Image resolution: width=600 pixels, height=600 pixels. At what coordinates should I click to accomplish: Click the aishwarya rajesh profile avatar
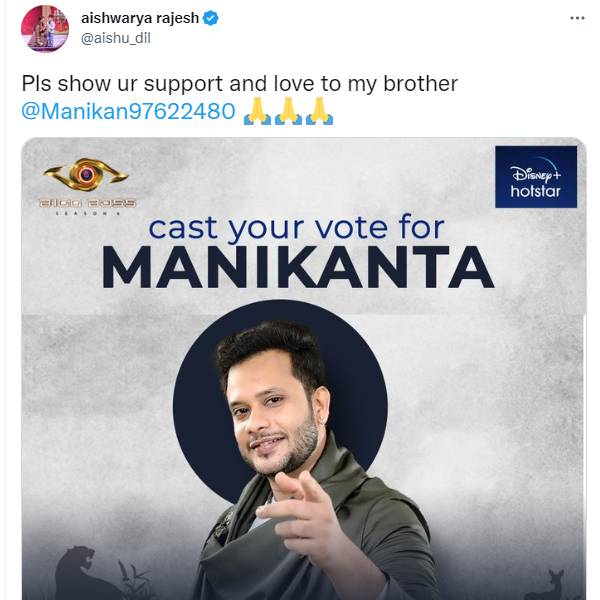point(43,28)
